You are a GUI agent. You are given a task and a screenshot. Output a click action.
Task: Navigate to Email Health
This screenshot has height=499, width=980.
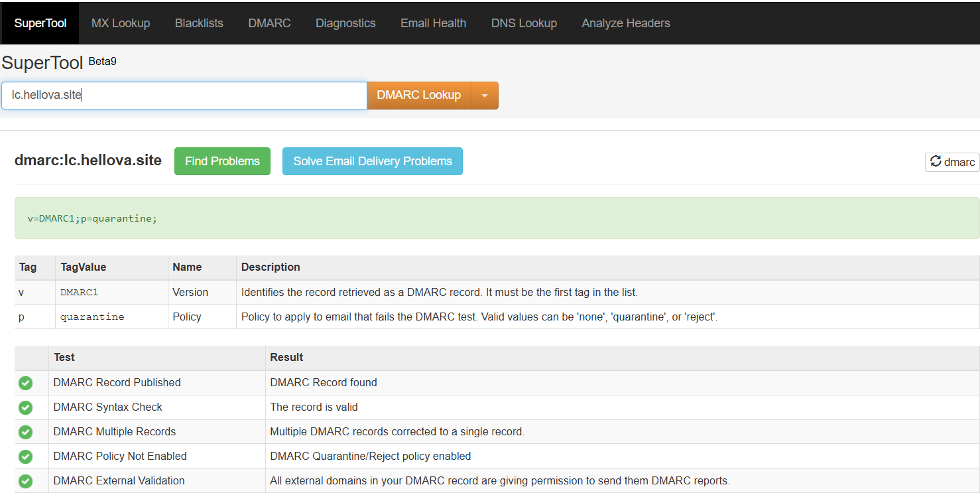[433, 23]
